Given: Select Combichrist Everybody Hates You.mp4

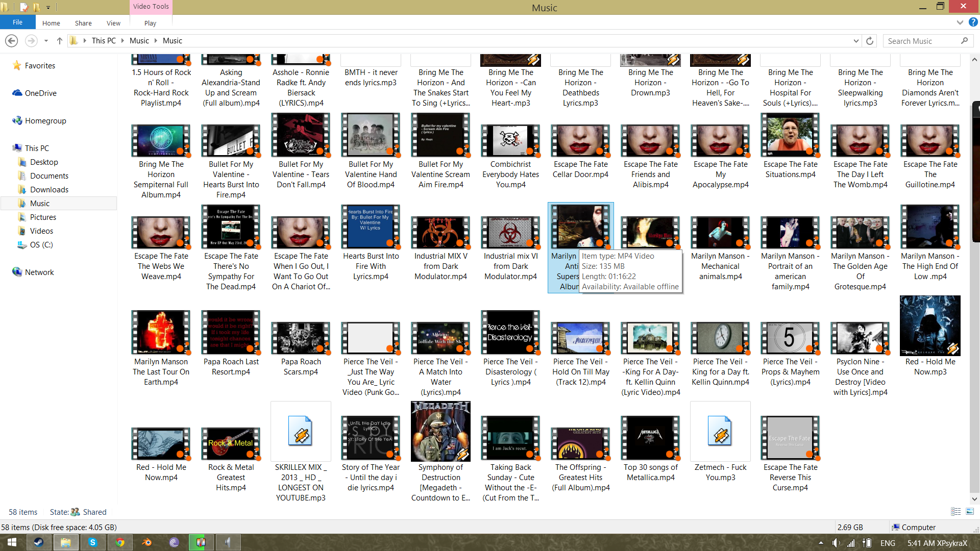Looking at the screenshot, I should pyautogui.click(x=510, y=157).
